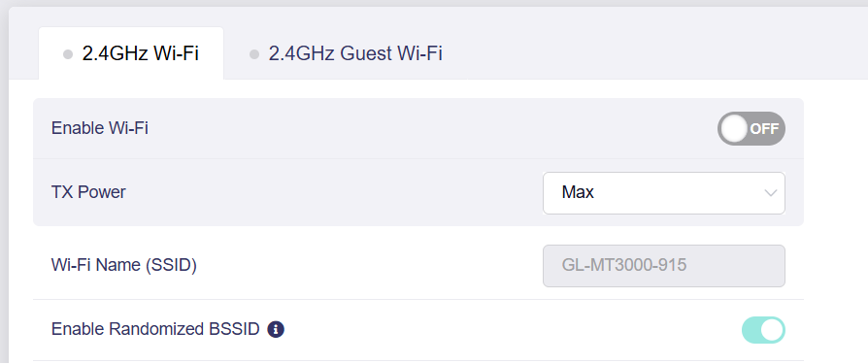Screen dimensions: 868x364
Task: Click the gray status dot on 2.4GHz Wi-Fi tab
Action: 68,54
